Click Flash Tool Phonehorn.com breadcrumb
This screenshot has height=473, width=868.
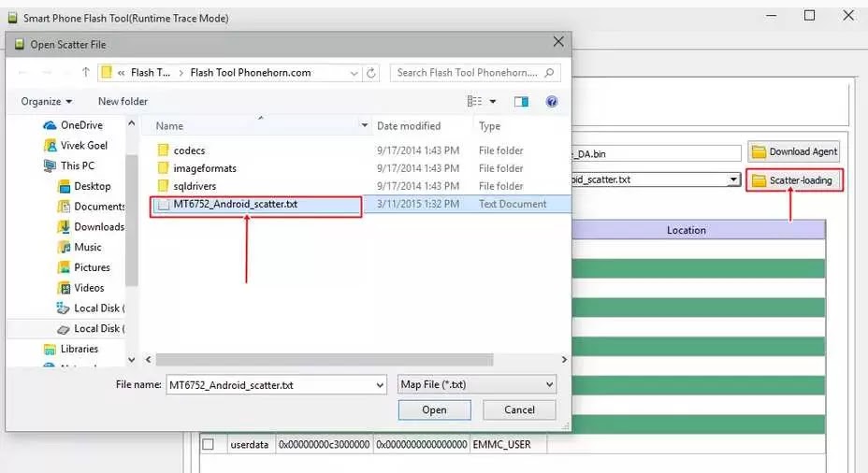click(251, 73)
